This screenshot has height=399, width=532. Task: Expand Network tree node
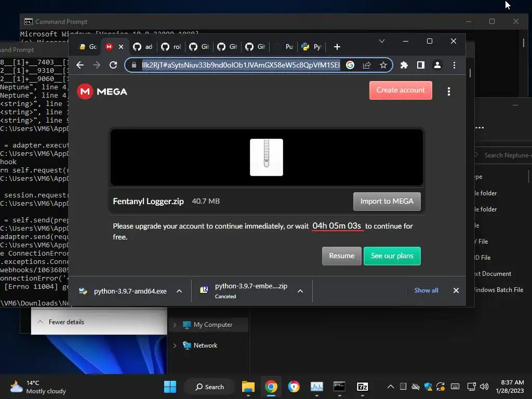click(x=175, y=345)
